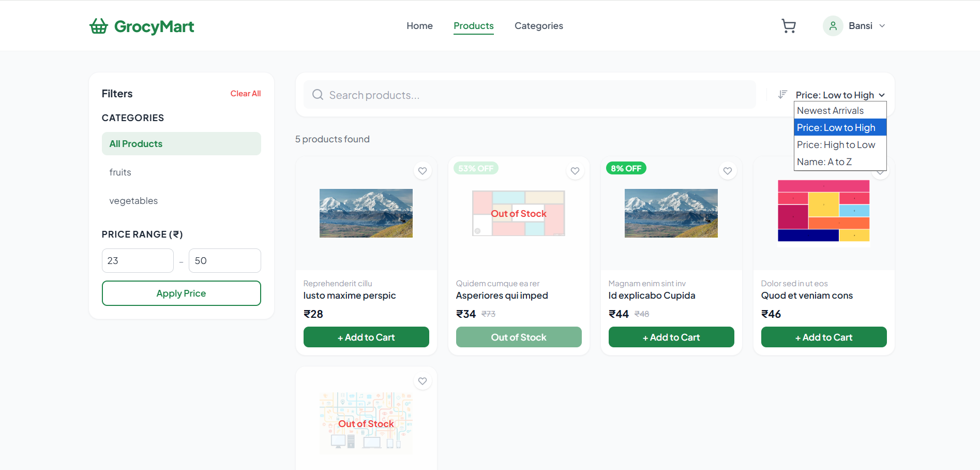Image resolution: width=980 pixels, height=470 pixels.
Task: Click Out of Stock button for Asperiores
Action: tap(519, 337)
